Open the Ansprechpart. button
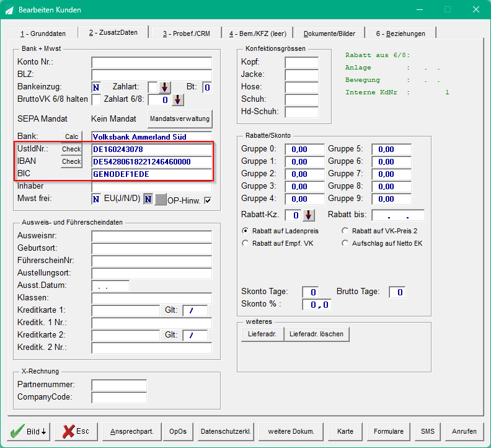 pos(132,431)
